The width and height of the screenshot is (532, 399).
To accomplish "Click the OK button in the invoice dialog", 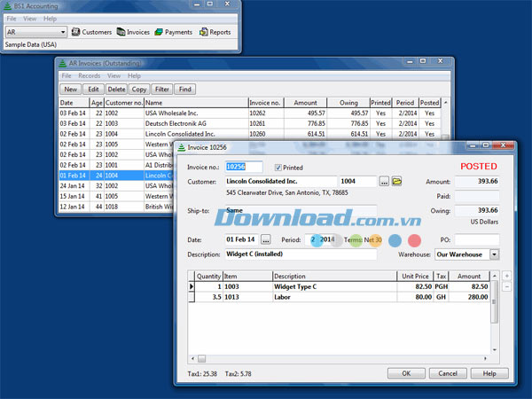I will click(406, 373).
